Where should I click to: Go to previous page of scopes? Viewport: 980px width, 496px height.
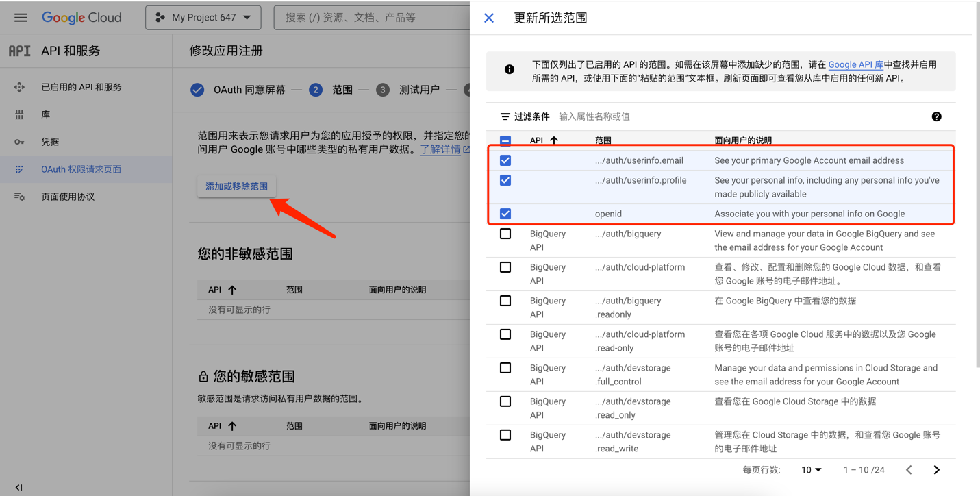click(909, 470)
